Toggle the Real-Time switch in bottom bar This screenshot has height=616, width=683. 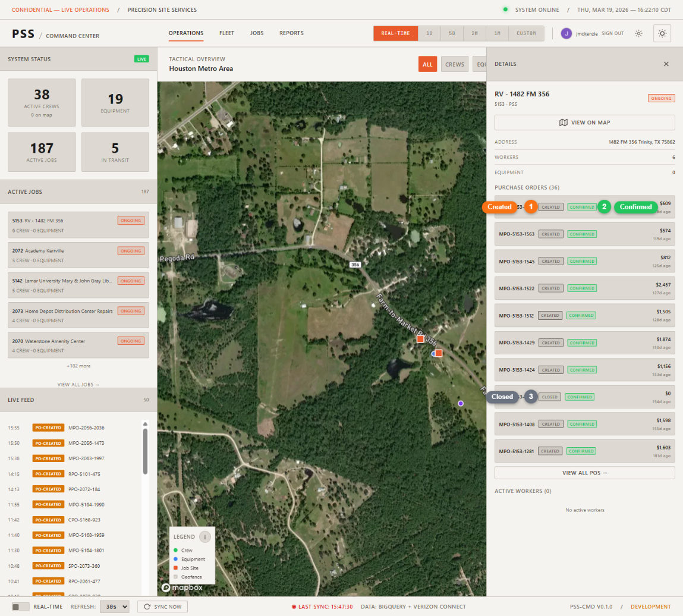tap(21, 606)
